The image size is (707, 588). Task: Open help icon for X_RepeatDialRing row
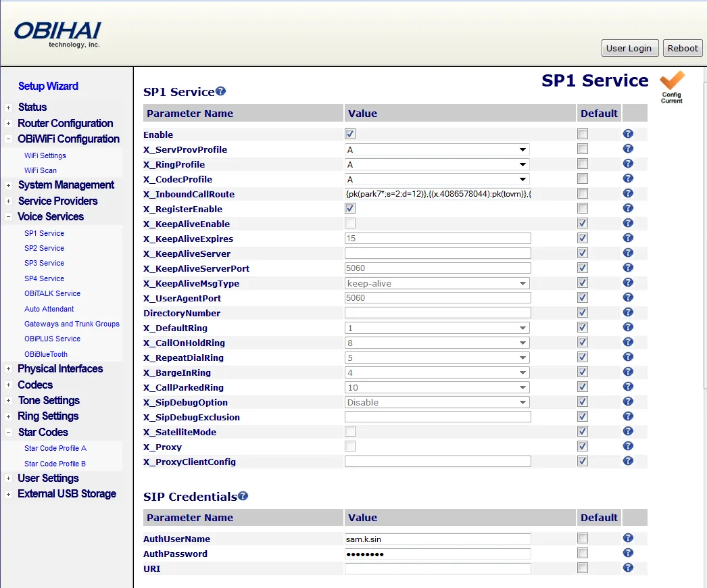628,357
